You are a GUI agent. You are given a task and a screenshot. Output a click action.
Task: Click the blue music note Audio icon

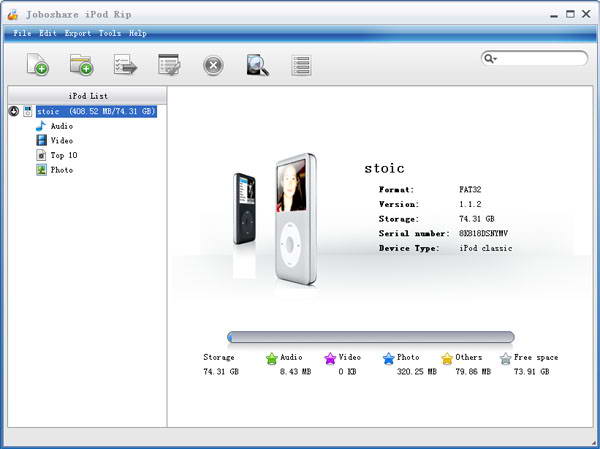pos(41,126)
